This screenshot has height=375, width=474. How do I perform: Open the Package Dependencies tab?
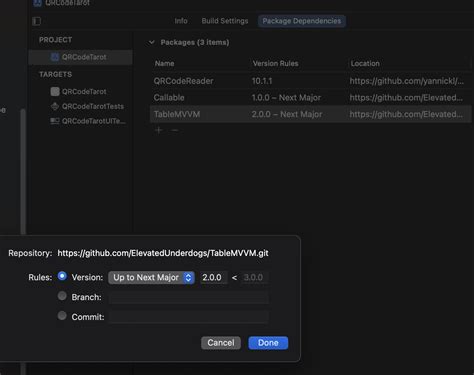[x=302, y=21]
